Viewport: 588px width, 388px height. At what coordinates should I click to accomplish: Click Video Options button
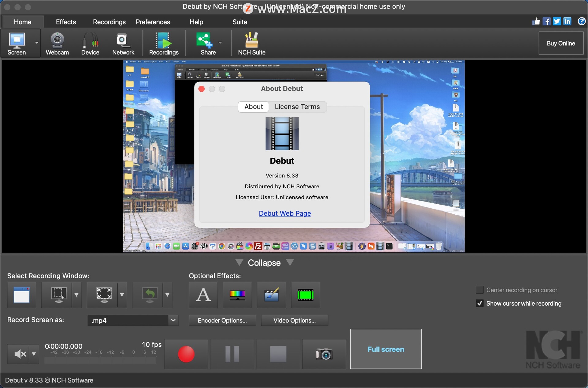coord(295,320)
